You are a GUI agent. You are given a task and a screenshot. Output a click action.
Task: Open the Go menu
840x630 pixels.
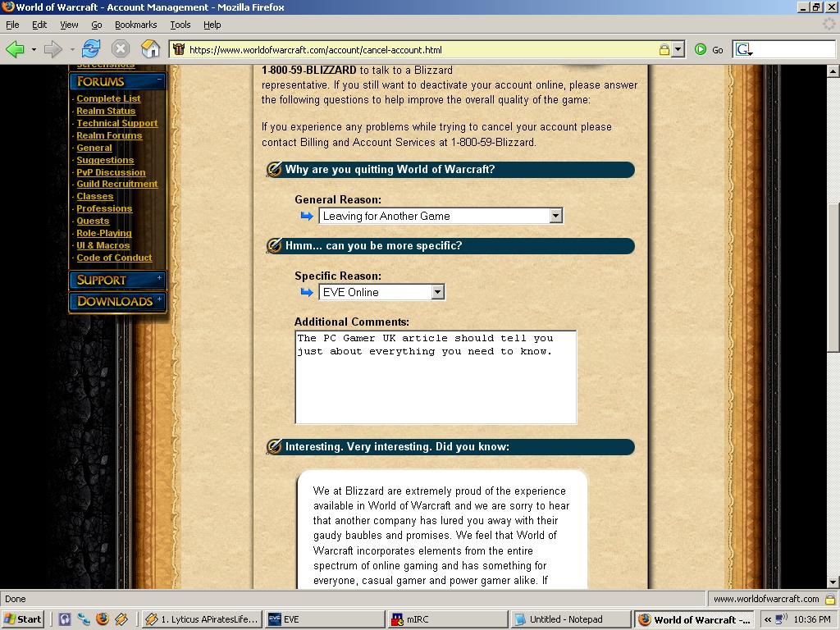click(97, 25)
